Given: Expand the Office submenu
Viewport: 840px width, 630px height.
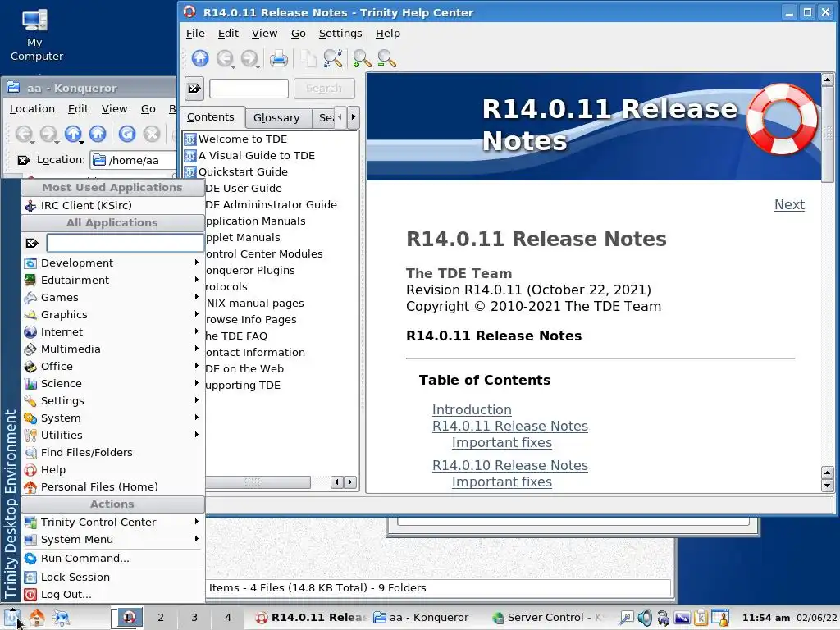Looking at the screenshot, I should coord(112,366).
